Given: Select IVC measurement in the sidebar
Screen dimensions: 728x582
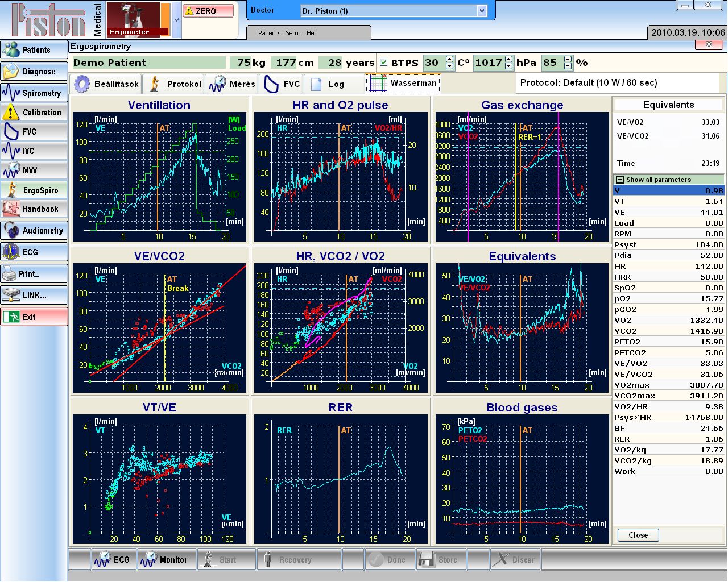Looking at the screenshot, I should pyautogui.click(x=34, y=151).
